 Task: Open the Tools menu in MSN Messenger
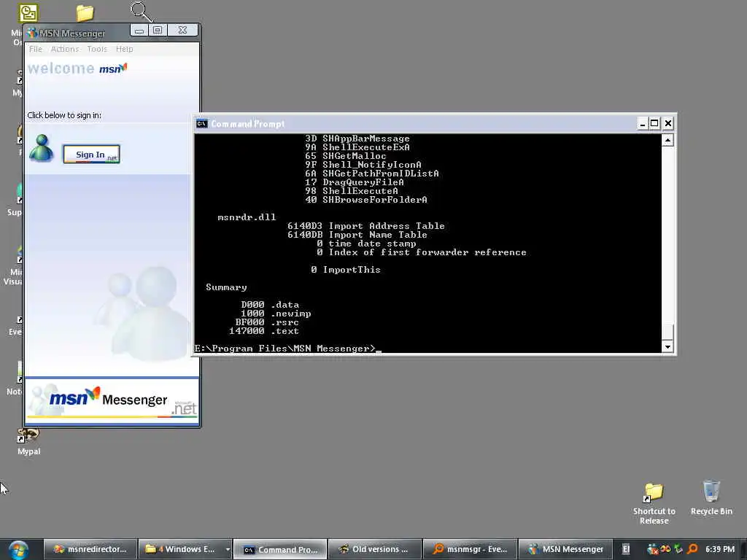(97, 49)
